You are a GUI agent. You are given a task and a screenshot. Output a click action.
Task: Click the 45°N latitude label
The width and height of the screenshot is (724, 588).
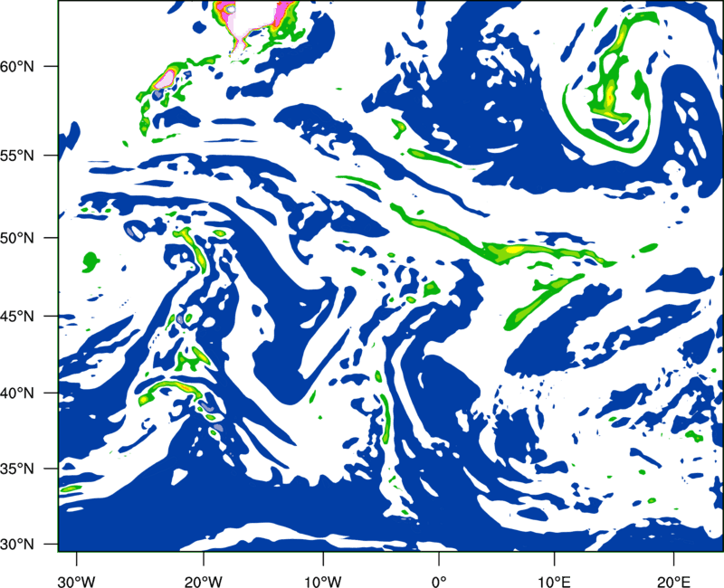(x=17, y=316)
